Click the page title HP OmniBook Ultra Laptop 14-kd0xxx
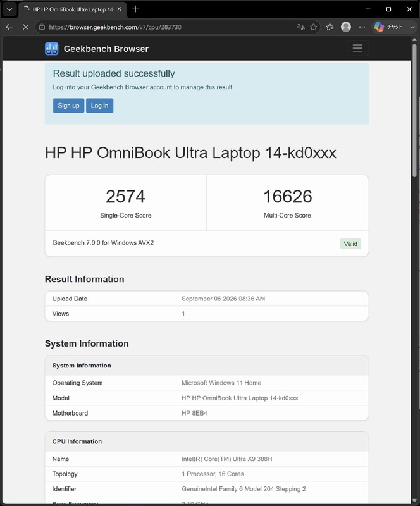This screenshot has height=506, width=420. coord(190,152)
